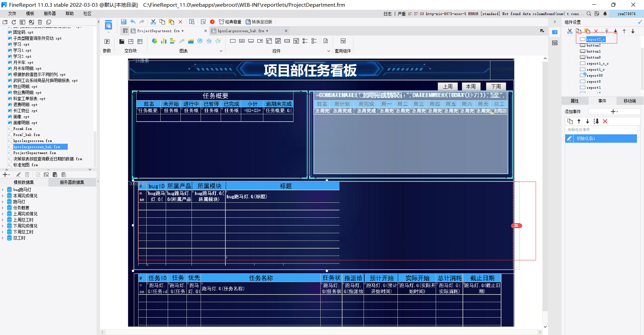Cut selection with the main toolbar scissors

coord(153,22)
